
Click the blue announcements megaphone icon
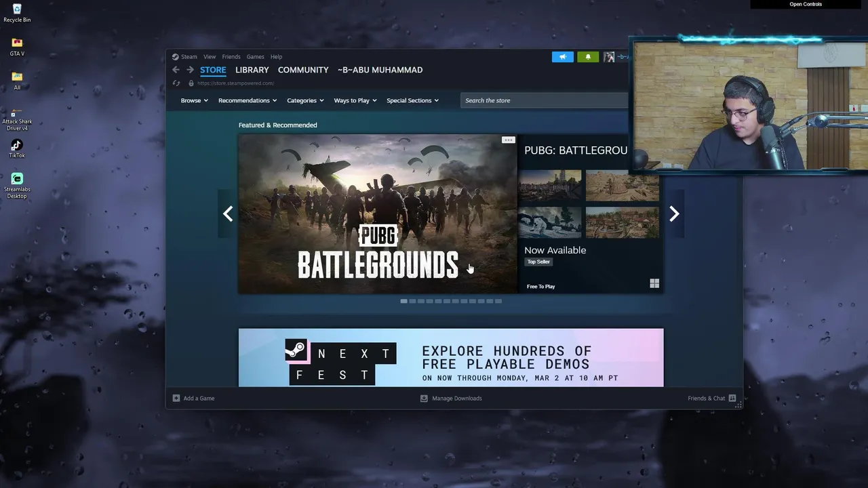562,57
